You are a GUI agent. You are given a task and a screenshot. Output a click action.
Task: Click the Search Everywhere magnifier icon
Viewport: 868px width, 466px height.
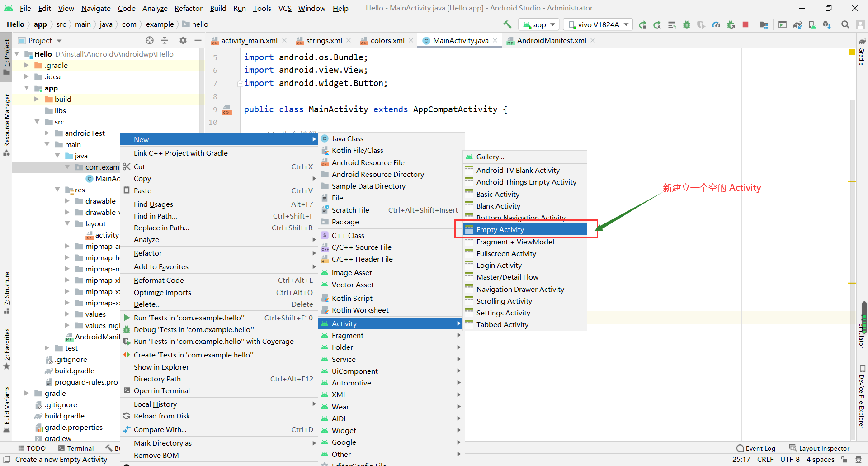[845, 24]
